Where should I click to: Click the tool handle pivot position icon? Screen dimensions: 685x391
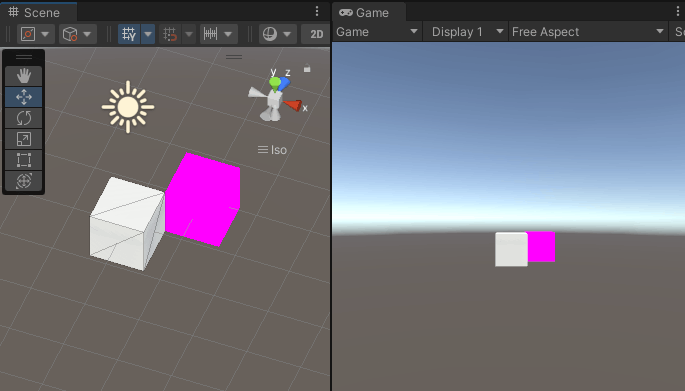(28, 34)
